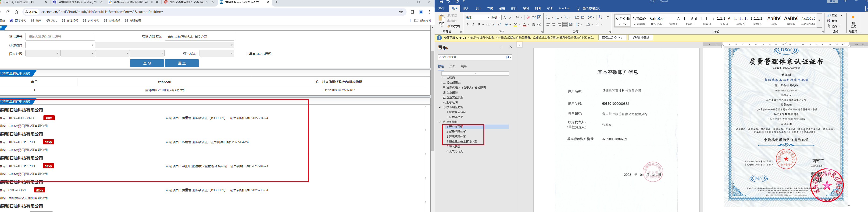Apply italic formatting in Word
Screen dimensions: 868x212
click(x=473, y=24)
